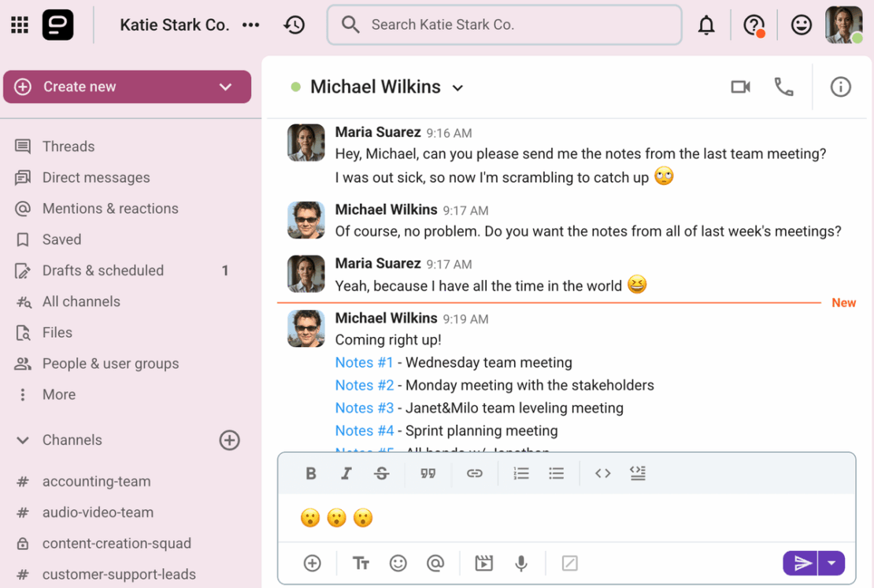
Task: Apply bold formatting in message composer
Action: 310,473
